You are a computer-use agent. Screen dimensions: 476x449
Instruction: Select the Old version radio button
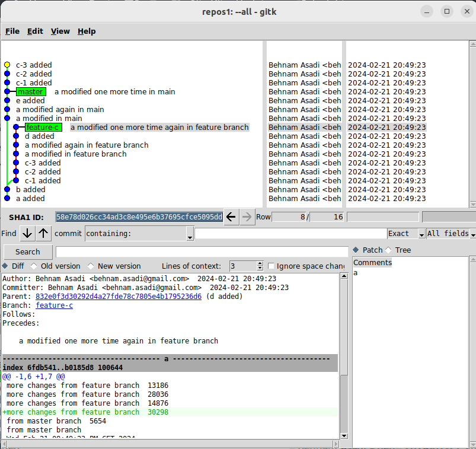pyautogui.click(x=34, y=266)
